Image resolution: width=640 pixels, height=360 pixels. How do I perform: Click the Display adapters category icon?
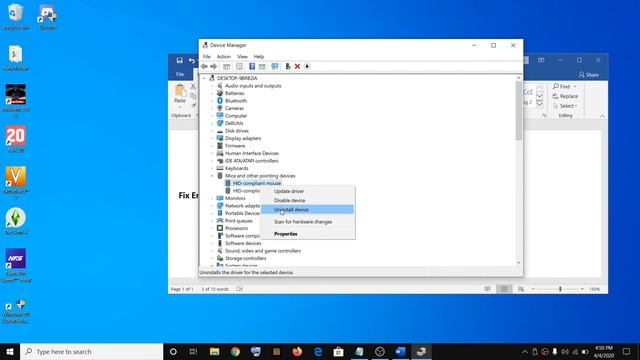(220, 138)
